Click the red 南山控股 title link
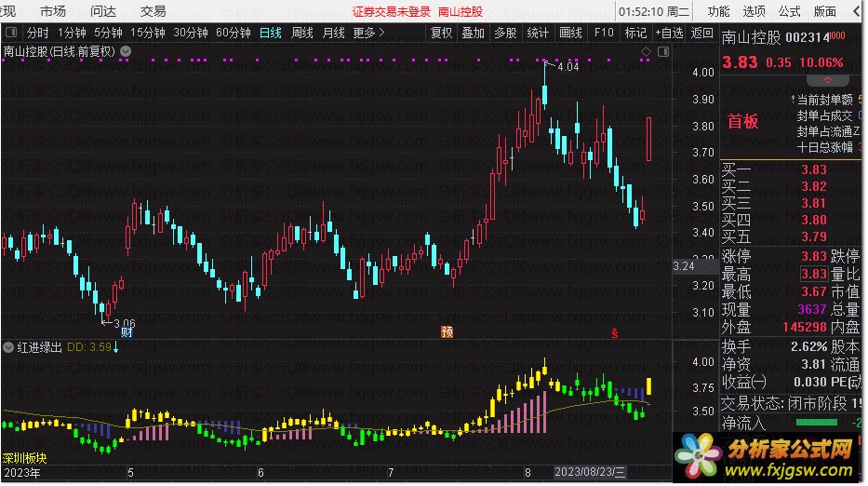868x486 pixels. click(461, 11)
